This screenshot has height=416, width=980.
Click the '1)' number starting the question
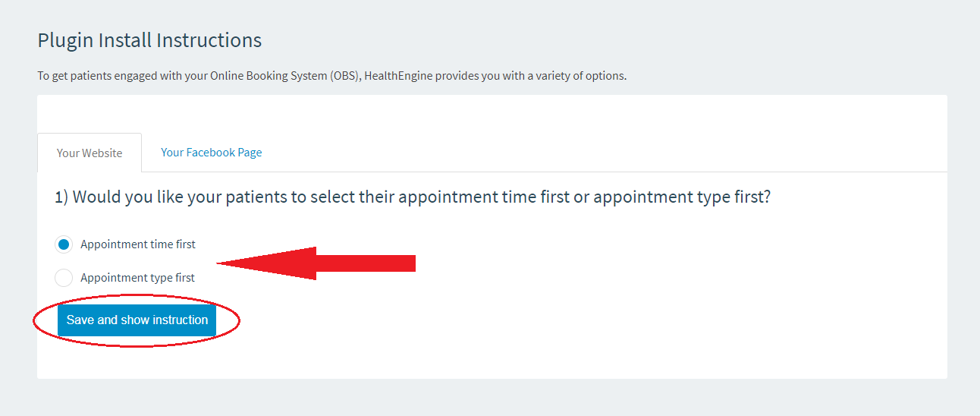pyautogui.click(x=61, y=197)
